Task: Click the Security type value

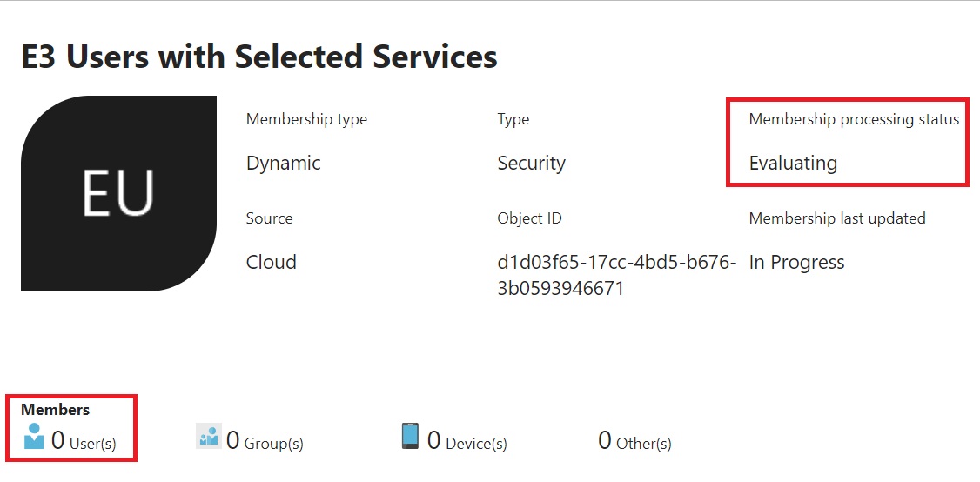Action: tap(531, 164)
